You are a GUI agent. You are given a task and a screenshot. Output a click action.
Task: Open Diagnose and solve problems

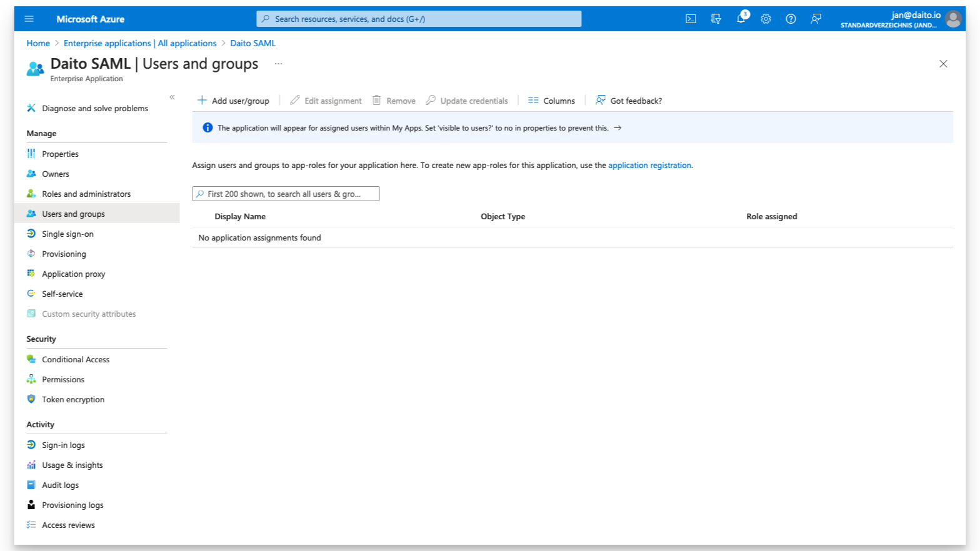96,108
